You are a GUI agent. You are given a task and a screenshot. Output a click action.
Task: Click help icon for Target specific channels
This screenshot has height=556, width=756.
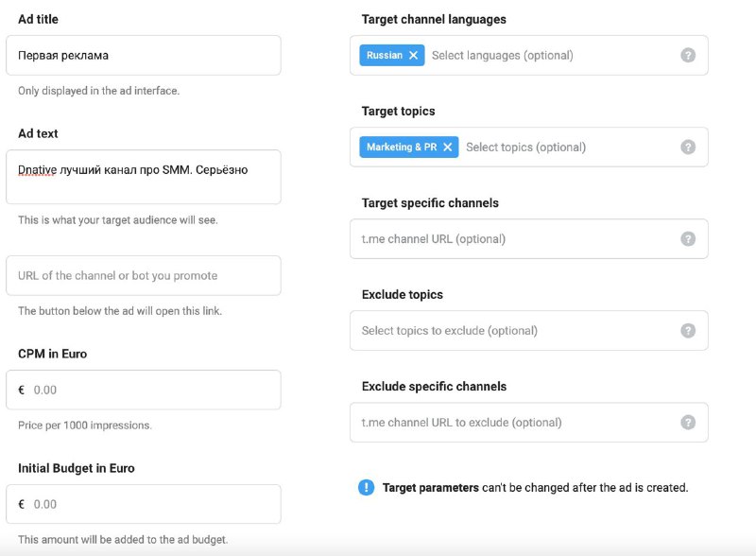pyautogui.click(x=688, y=238)
